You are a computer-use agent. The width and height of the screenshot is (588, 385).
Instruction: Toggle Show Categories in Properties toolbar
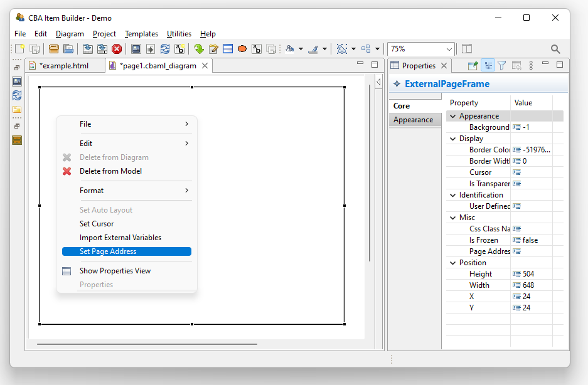488,65
